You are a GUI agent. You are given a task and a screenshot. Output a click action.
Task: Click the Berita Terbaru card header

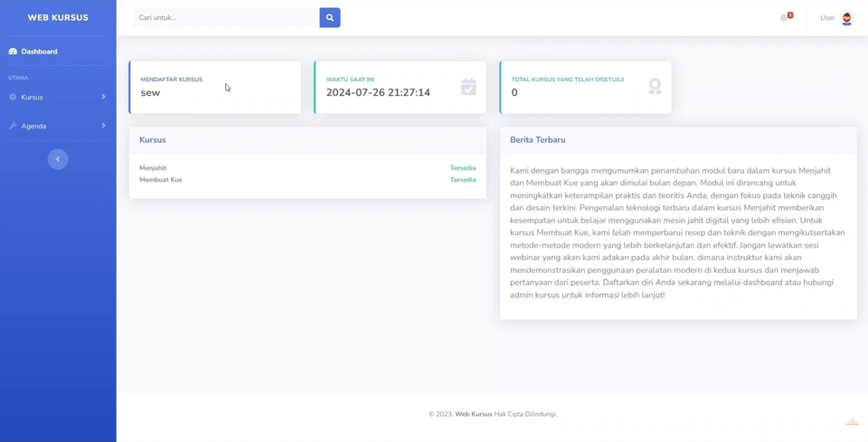pos(538,140)
